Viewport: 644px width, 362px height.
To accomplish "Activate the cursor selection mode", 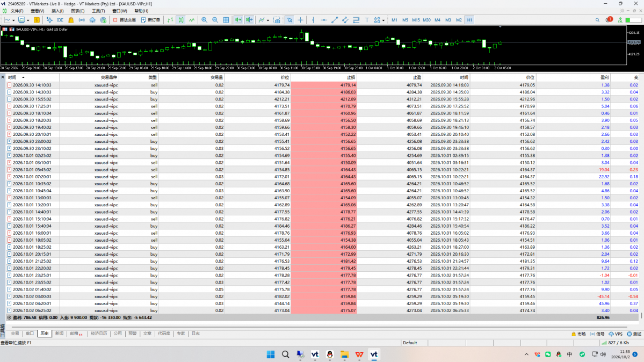I will pos(290,20).
